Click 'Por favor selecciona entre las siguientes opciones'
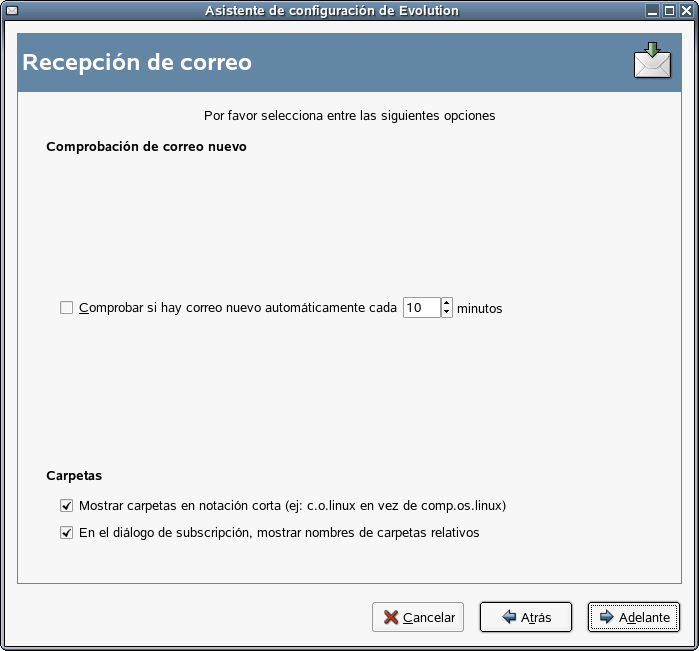The height and width of the screenshot is (651, 699). (350, 116)
